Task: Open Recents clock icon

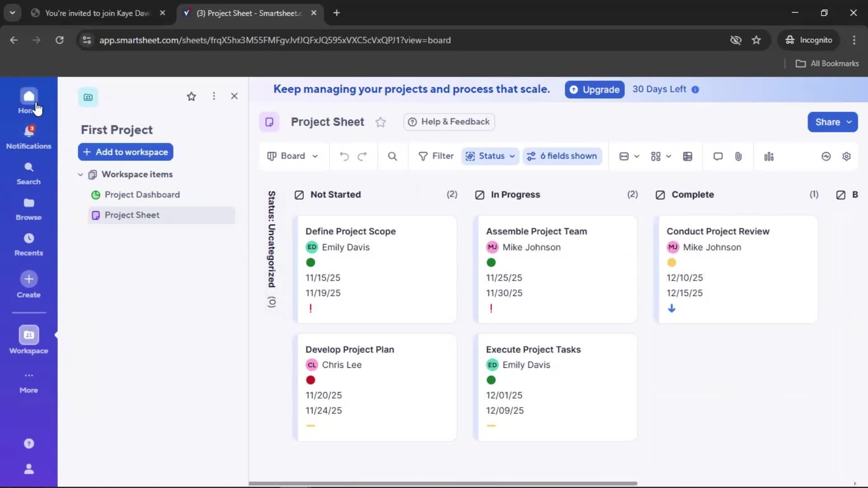Action: point(28,239)
